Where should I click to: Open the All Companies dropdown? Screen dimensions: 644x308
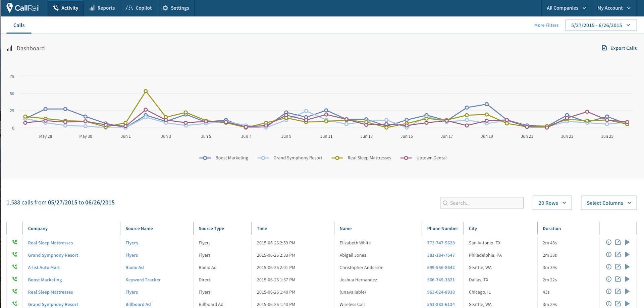click(x=566, y=8)
